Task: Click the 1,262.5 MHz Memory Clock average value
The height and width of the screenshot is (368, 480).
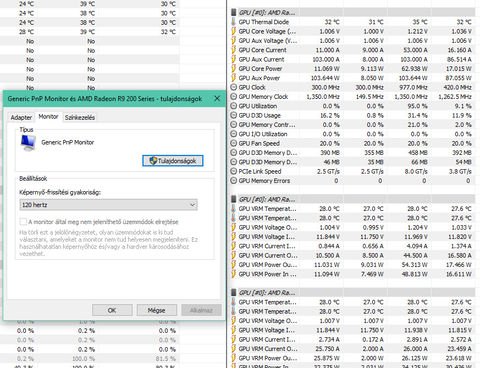Action: point(455,97)
